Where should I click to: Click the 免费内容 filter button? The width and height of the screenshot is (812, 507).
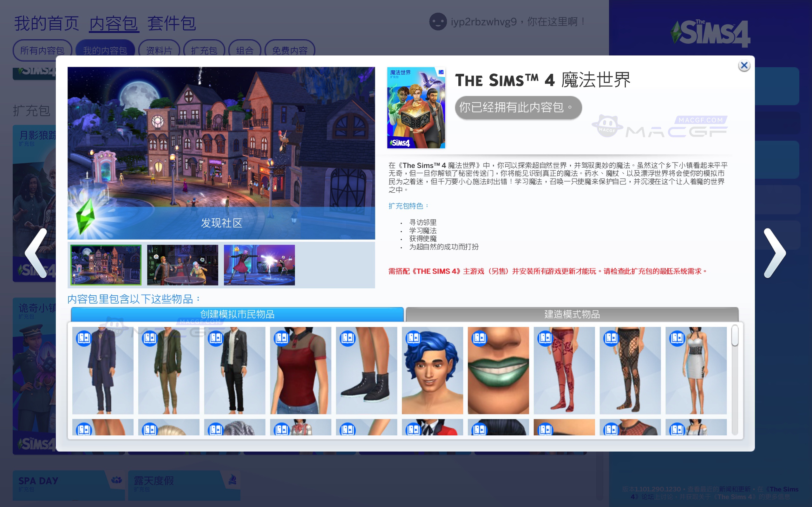click(x=290, y=50)
